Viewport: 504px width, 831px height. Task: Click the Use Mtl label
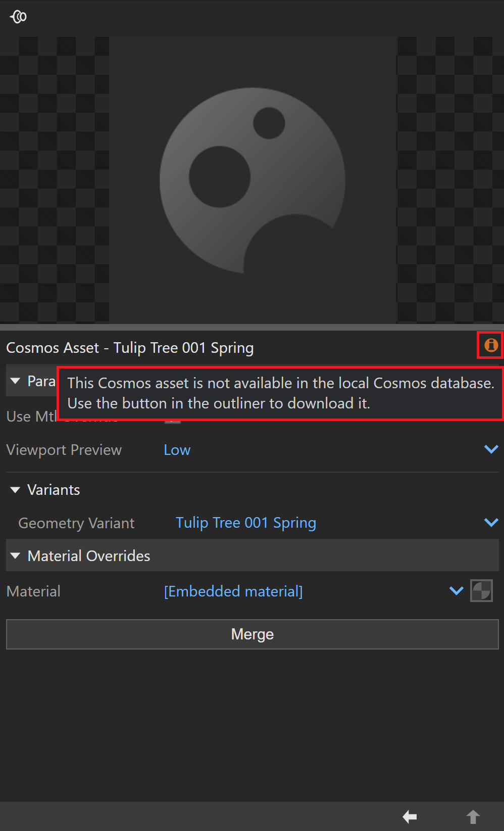click(31, 417)
